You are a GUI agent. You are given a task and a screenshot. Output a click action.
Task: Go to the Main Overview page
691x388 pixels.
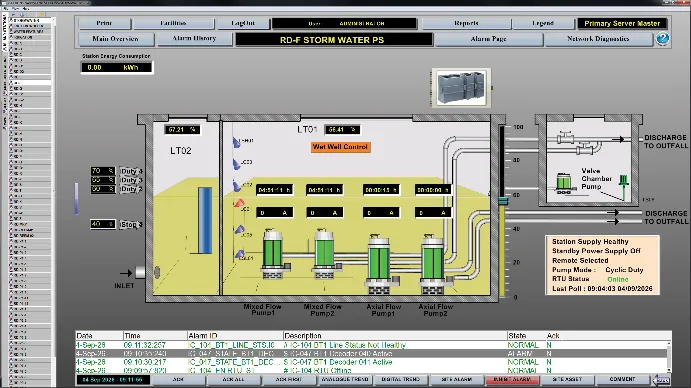coord(115,39)
